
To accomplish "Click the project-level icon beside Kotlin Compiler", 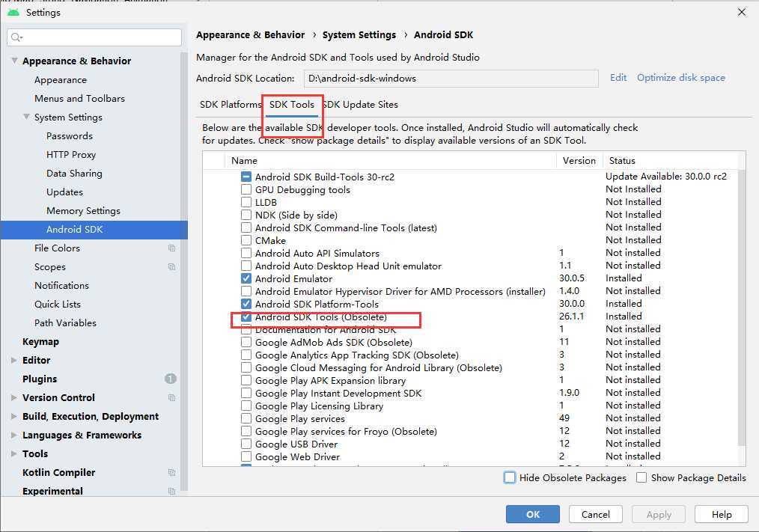I will point(171,472).
